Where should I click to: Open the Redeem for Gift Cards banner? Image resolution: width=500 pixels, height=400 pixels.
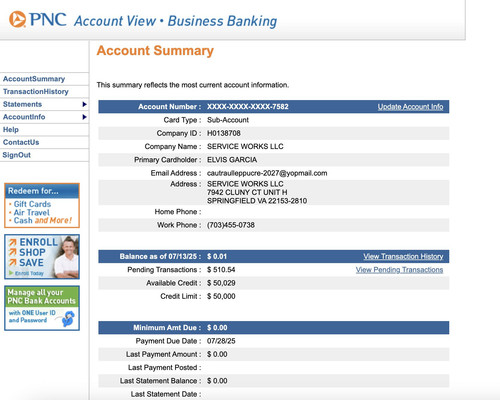click(x=42, y=205)
